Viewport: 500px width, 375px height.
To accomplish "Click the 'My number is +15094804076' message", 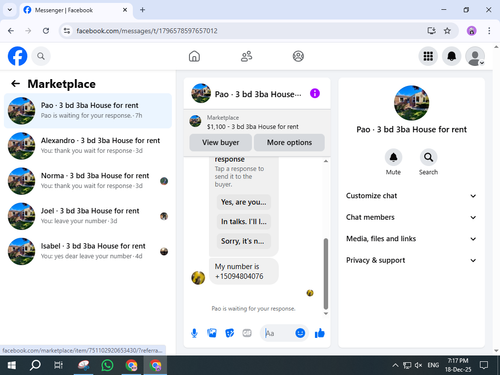I will click(x=244, y=271).
